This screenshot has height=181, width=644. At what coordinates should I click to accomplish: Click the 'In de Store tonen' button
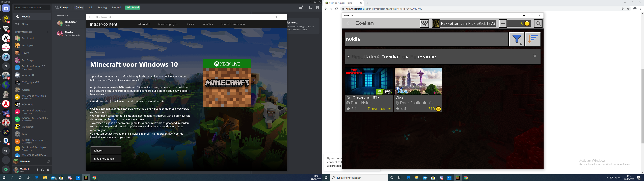(106, 159)
